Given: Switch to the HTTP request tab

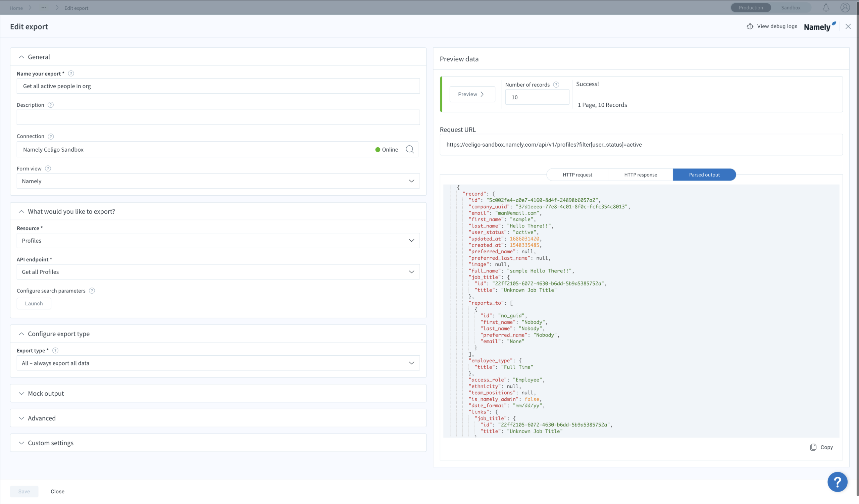Looking at the screenshot, I should click(577, 175).
